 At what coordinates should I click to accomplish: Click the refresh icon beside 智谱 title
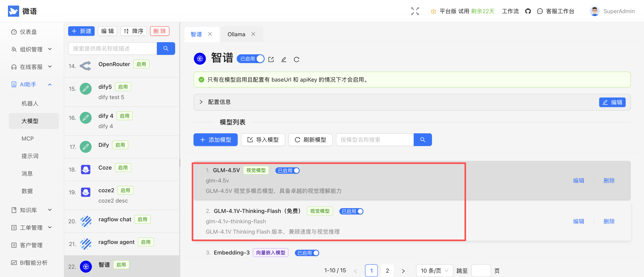click(x=296, y=59)
